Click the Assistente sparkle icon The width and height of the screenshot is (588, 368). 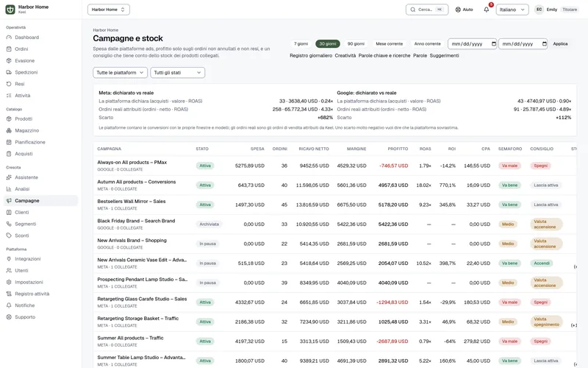click(x=9, y=177)
